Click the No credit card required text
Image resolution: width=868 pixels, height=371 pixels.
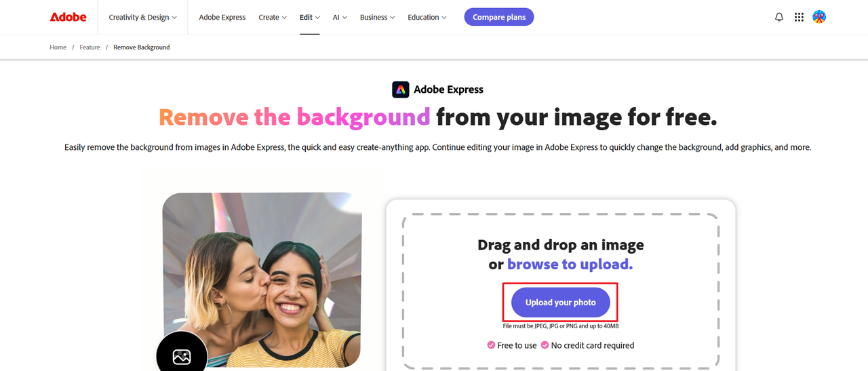[593, 345]
